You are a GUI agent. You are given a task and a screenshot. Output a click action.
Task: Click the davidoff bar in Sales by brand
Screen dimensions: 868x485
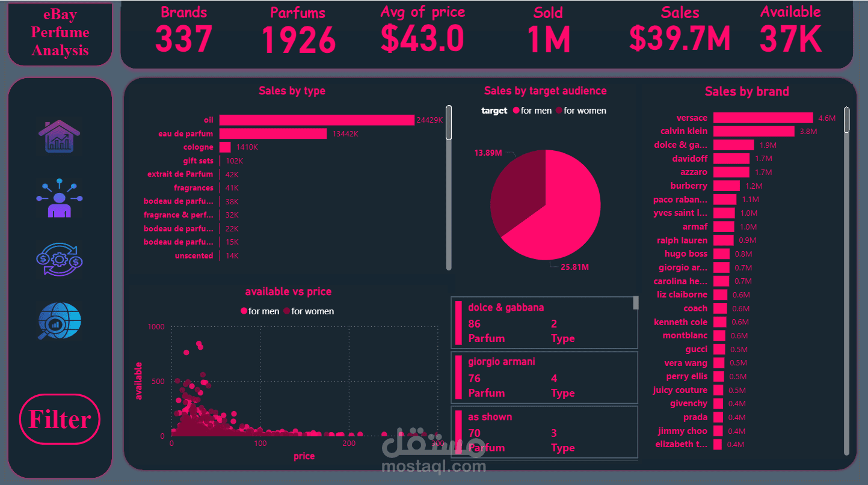731,159
